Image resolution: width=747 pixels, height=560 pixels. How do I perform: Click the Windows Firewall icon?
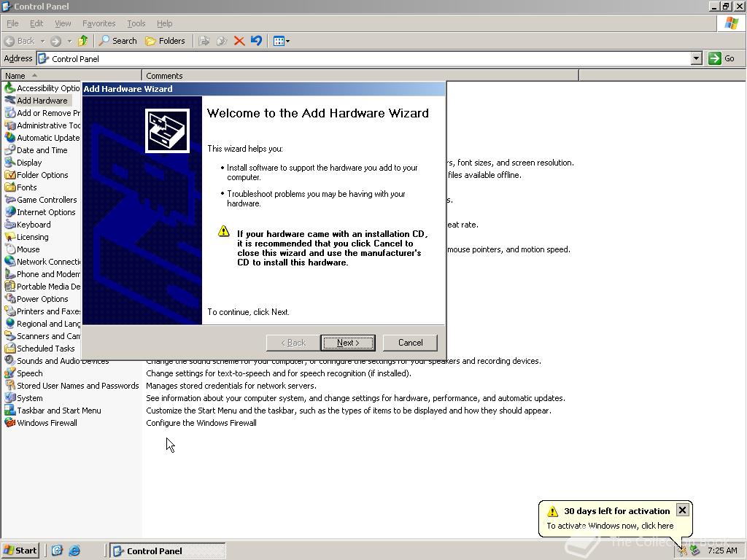(9, 422)
